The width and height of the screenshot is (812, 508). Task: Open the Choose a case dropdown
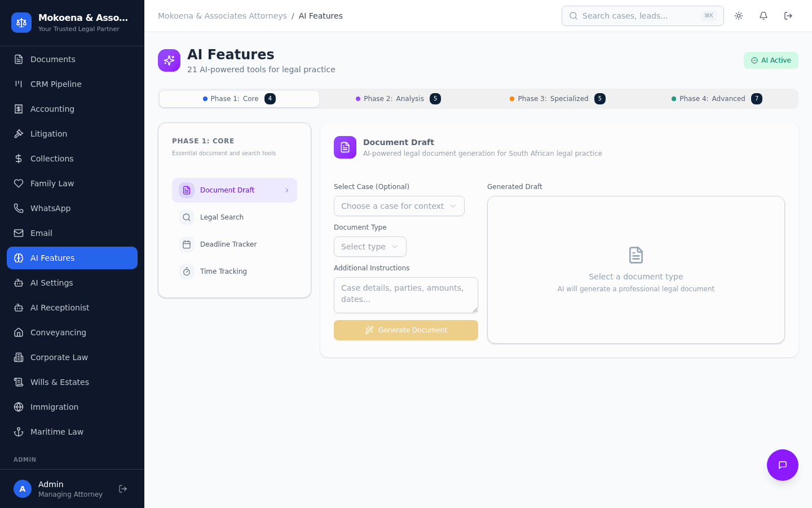coord(399,206)
